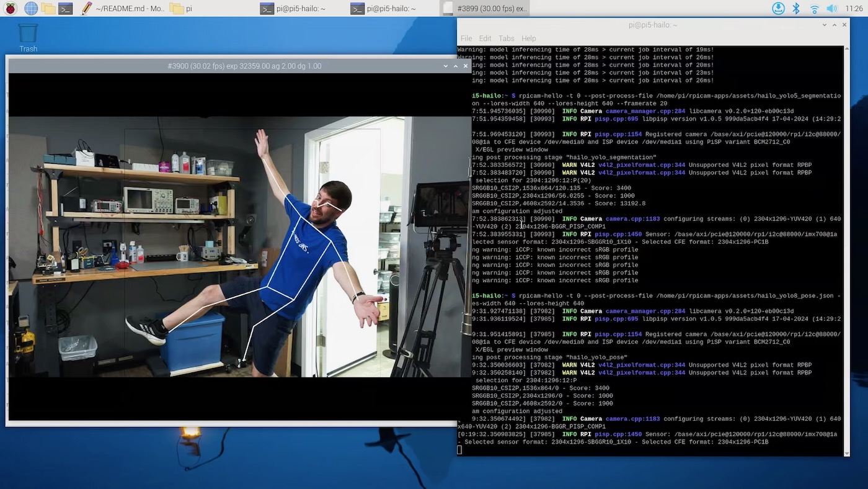Click the terminal cursor block at bottom
This screenshot has height=489, width=868.
pos(459,450)
